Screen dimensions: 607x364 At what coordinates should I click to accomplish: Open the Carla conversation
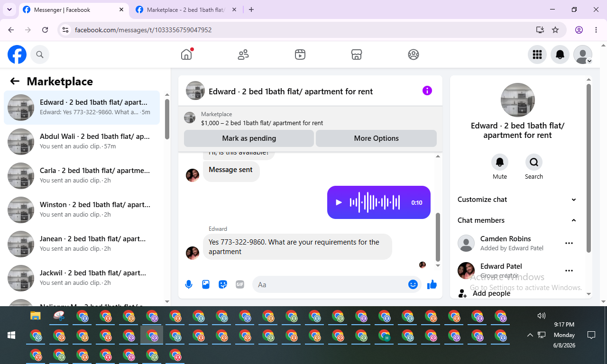82,176
